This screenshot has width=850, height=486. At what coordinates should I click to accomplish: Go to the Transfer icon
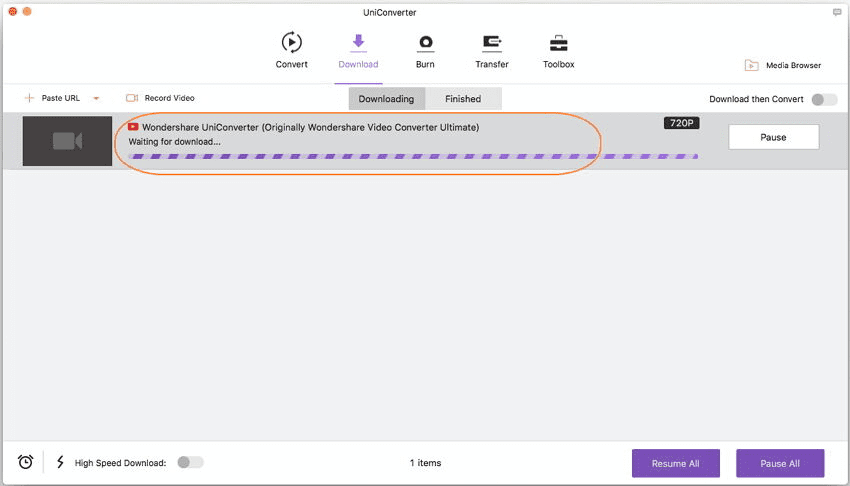[491, 43]
